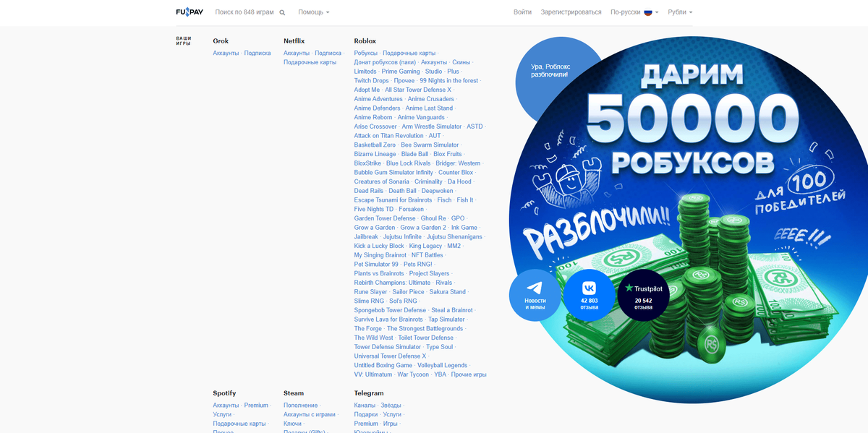Open the VK reviews circle
868x433 pixels.
tap(589, 295)
